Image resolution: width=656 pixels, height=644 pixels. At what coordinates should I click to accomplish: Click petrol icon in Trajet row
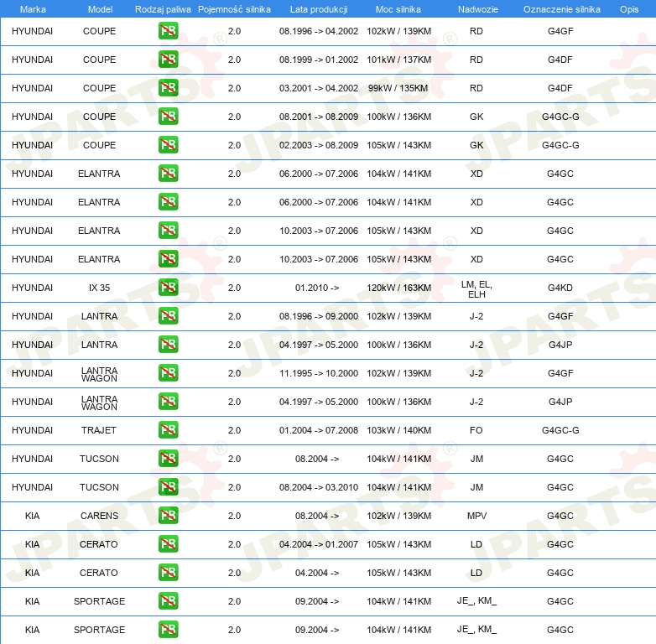pyautogui.click(x=168, y=430)
